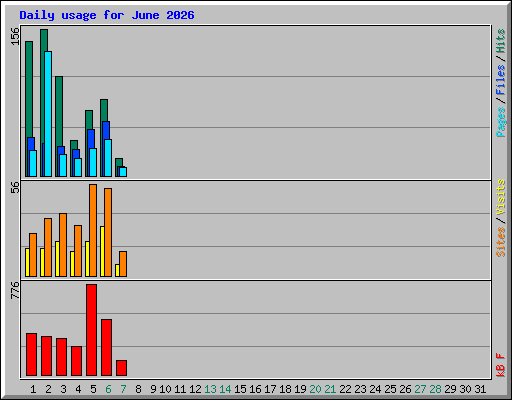Click the Pages legend label
The width and height of the screenshot is (512, 400).
point(500,122)
